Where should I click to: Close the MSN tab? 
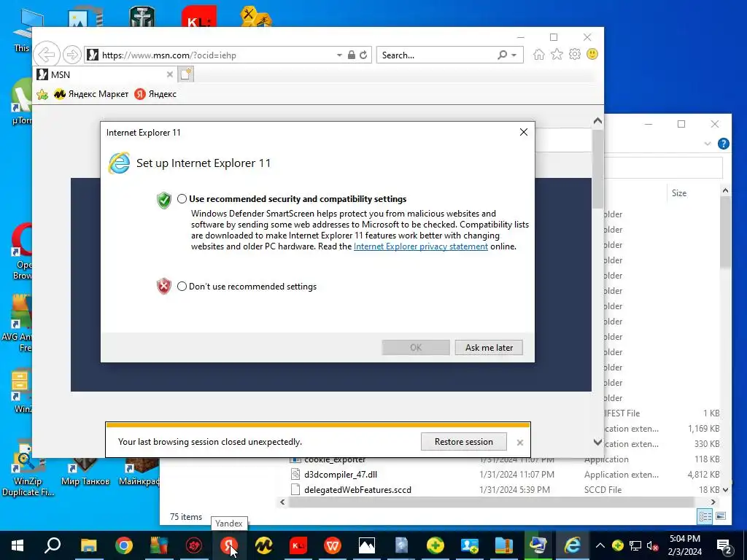pyautogui.click(x=169, y=74)
